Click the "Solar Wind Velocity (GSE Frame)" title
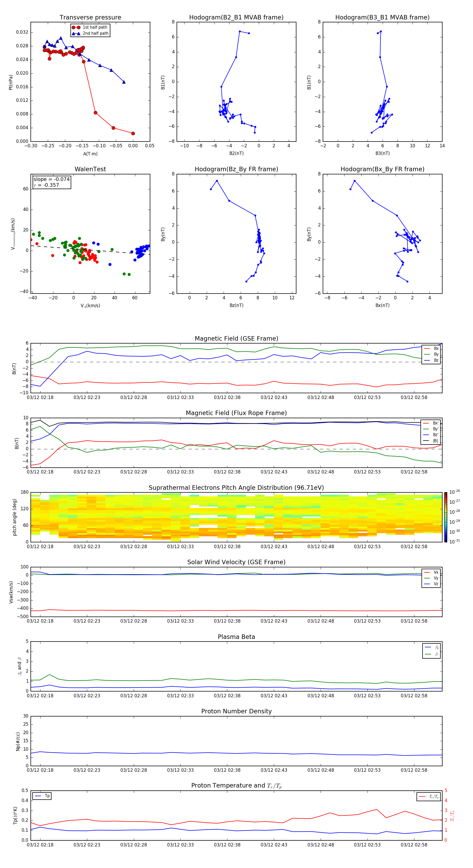 236,562
